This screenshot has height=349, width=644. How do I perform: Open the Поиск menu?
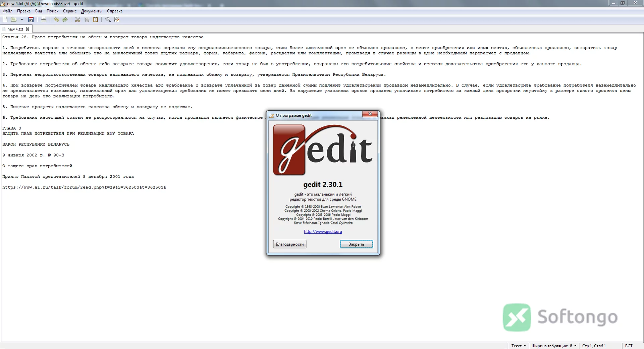pyautogui.click(x=52, y=11)
